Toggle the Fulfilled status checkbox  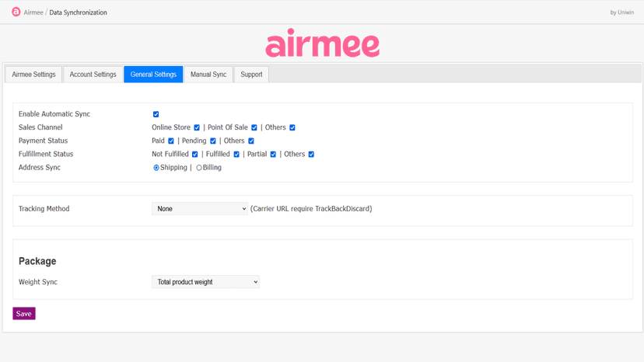point(236,155)
